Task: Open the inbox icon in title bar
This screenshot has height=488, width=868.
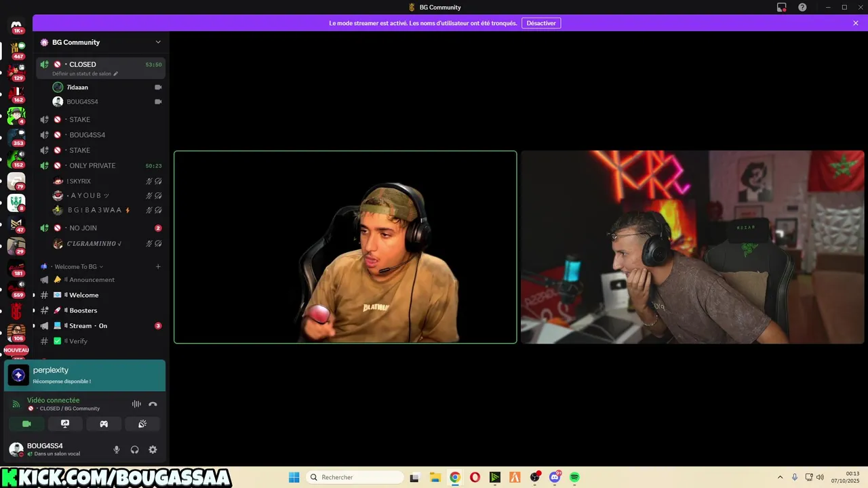Action: 781,7
